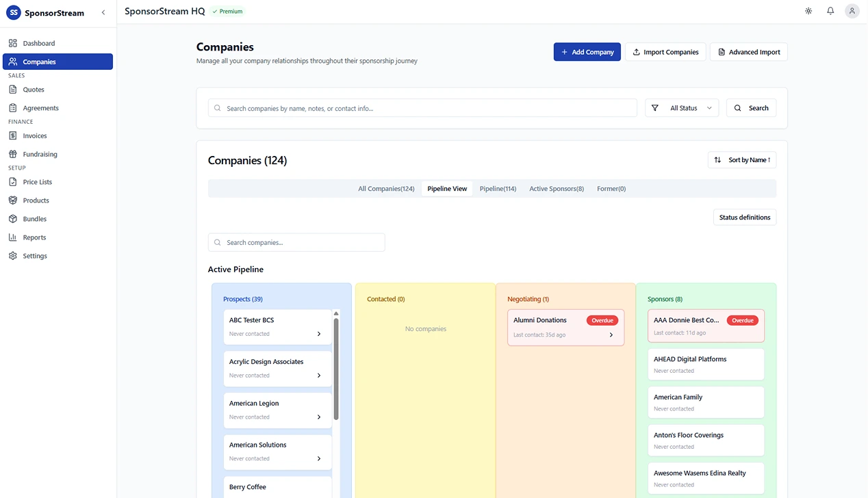The width and height of the screenshot is (868, 498).
Task: Focus the pipeline Search companies field
Action: pyautogui.click(x=296, y=242)
